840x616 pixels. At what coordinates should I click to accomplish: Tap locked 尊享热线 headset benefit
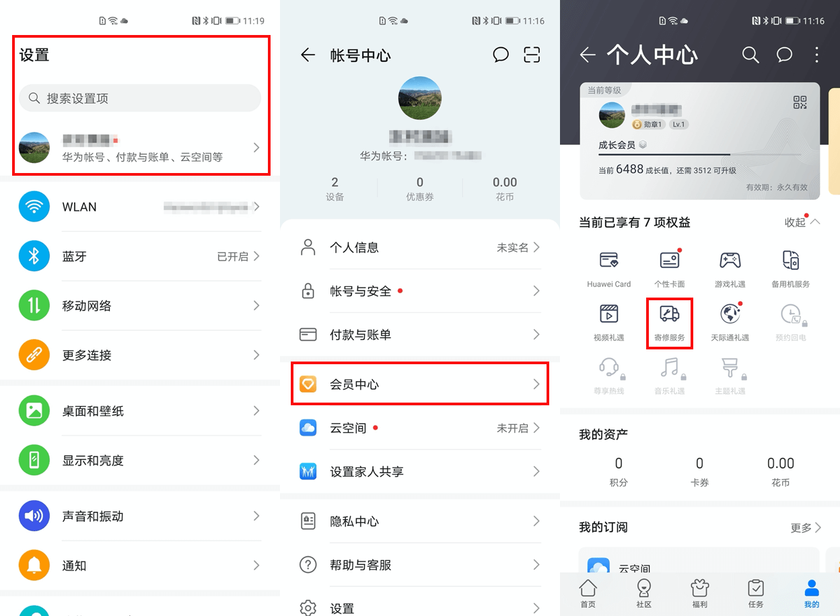[609, 376]
